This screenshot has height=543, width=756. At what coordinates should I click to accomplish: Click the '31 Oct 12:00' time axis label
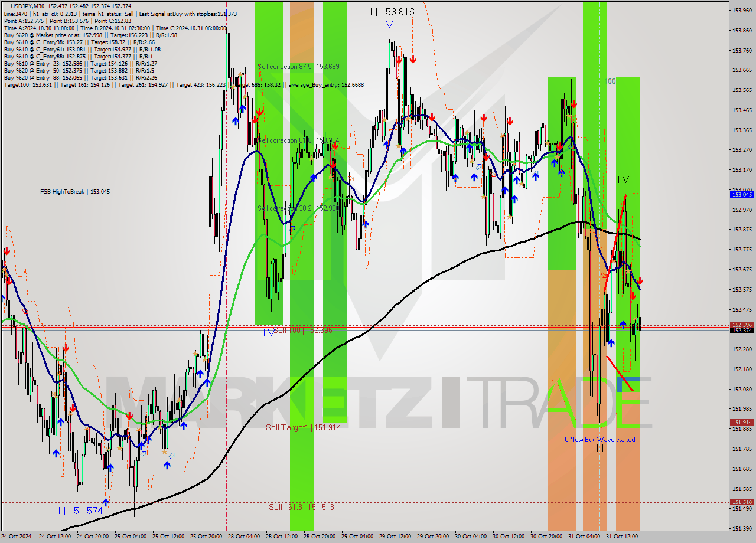(623, 537)
